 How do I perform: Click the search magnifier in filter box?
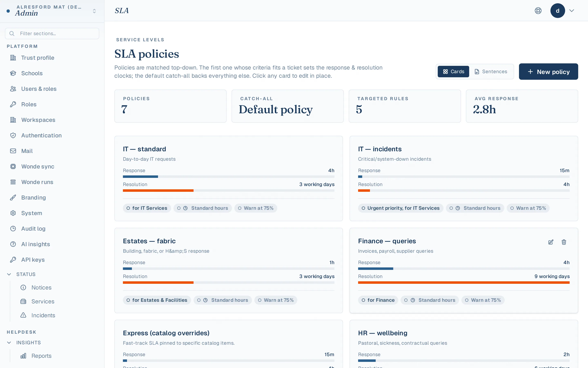(12, 33)
